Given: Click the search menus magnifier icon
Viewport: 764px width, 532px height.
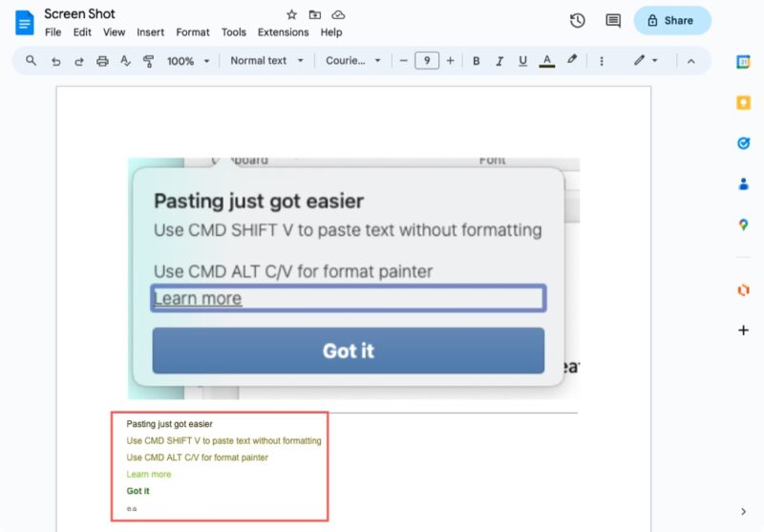Looking at the screenshot, I should coord(32,60).
